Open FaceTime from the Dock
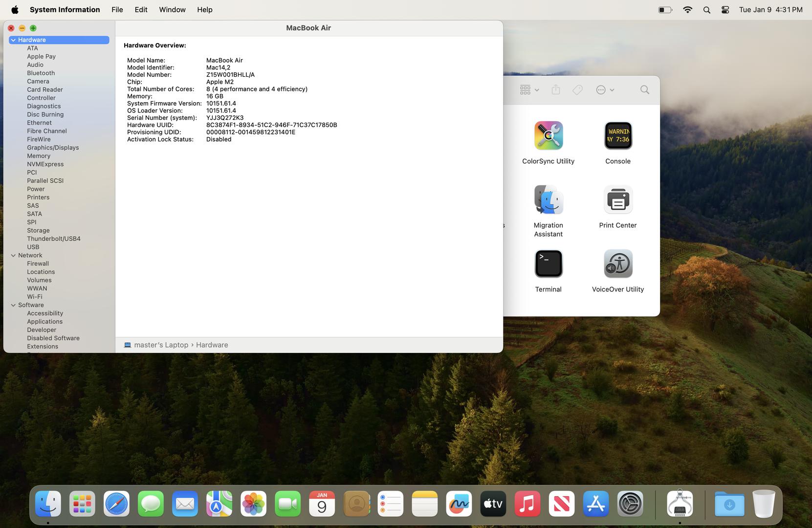The height and width of the screenshot is (528, 812). (287, 504)
